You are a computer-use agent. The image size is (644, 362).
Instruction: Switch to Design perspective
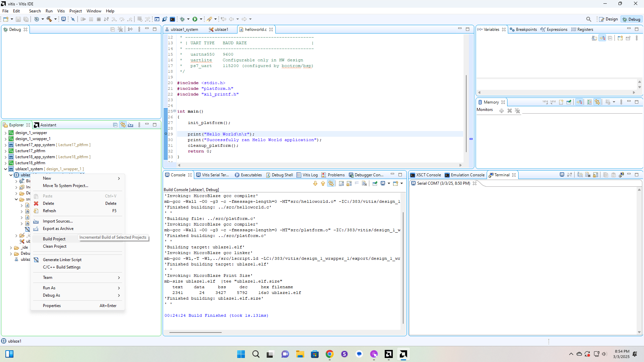[x=608, y=19]
